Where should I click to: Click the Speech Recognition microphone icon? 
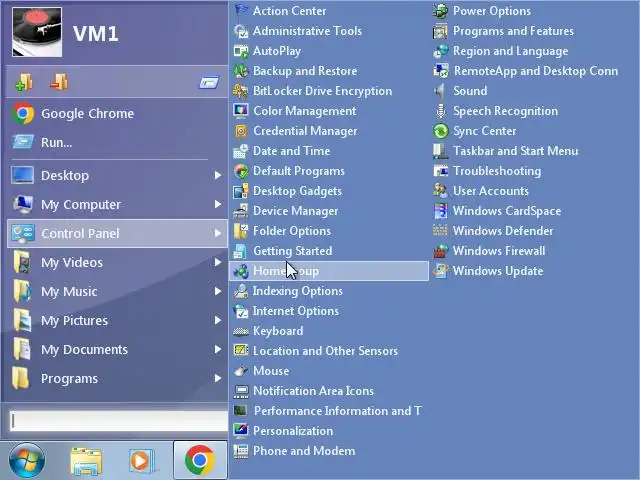440,111
